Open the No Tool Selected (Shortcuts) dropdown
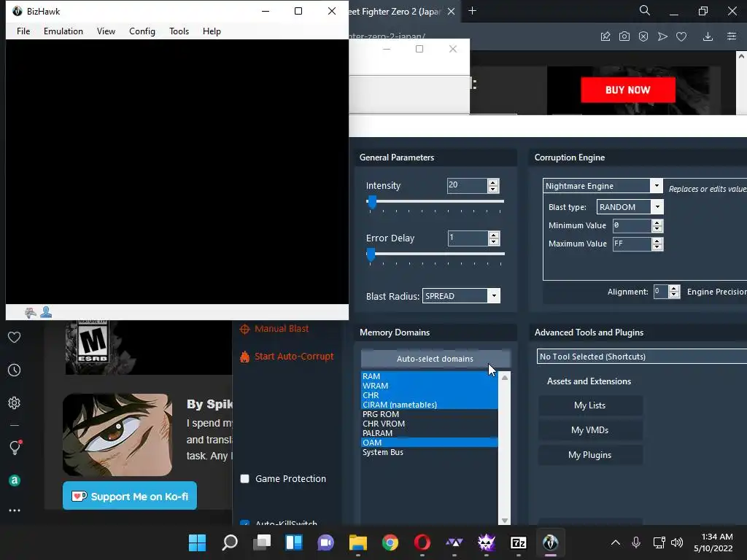 point(641,357)
